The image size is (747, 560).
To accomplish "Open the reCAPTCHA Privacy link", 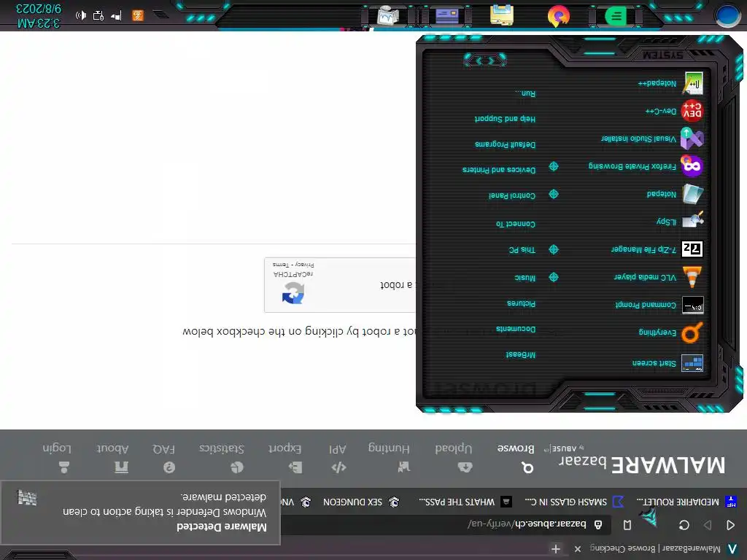I will click(x=304, y=264).
